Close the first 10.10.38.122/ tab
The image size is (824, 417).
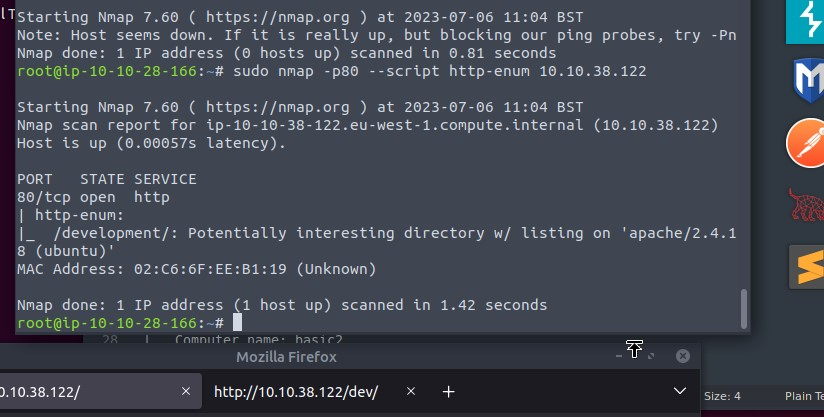pyautogui.click(x=185, y=392)
